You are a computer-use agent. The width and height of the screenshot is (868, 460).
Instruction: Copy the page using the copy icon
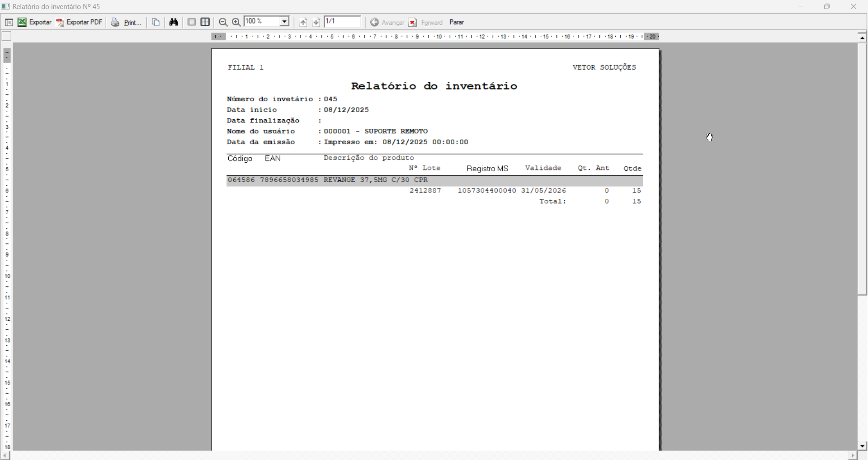pos(156,22)
